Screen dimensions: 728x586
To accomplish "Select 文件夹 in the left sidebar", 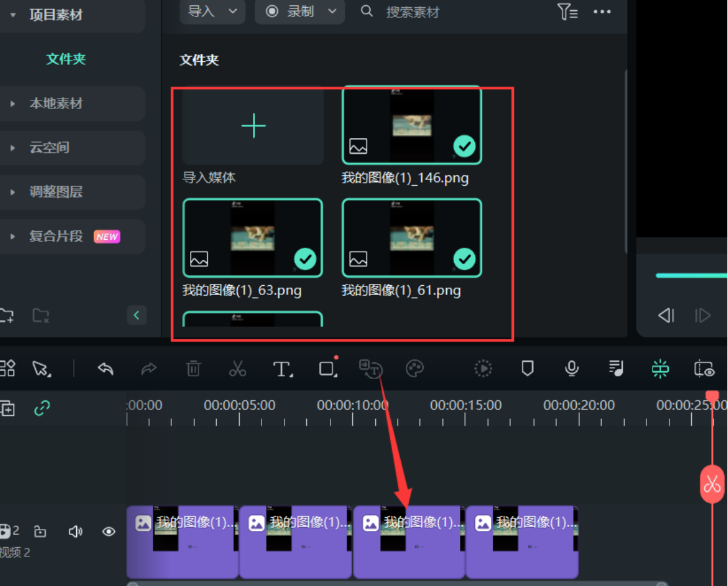I will pos(66,59).
